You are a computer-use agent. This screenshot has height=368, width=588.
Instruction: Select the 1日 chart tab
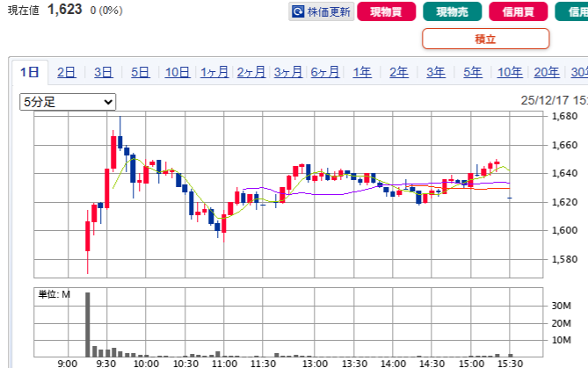(29, 73)
